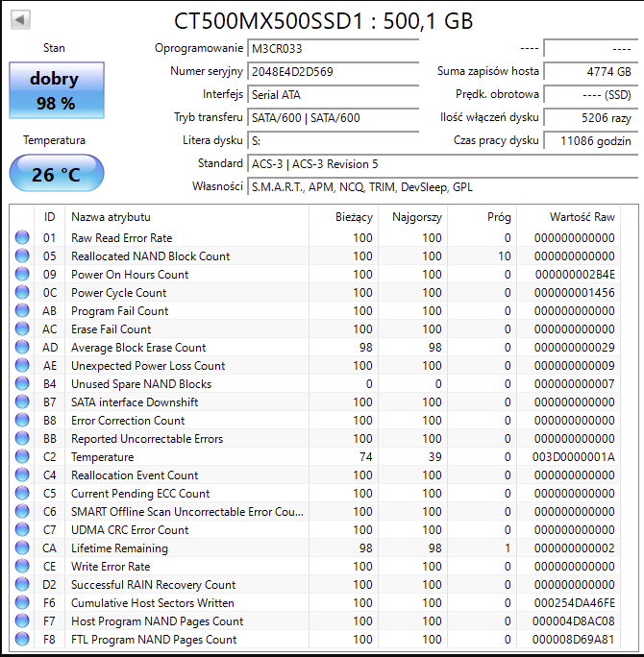Click the 26 °C temperature indicator

click(55, 174)
